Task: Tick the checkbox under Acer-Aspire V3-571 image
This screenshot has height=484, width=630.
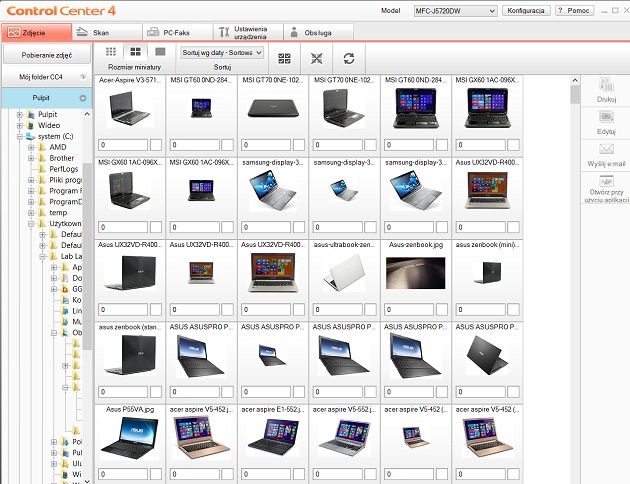Action: (156, 145)
